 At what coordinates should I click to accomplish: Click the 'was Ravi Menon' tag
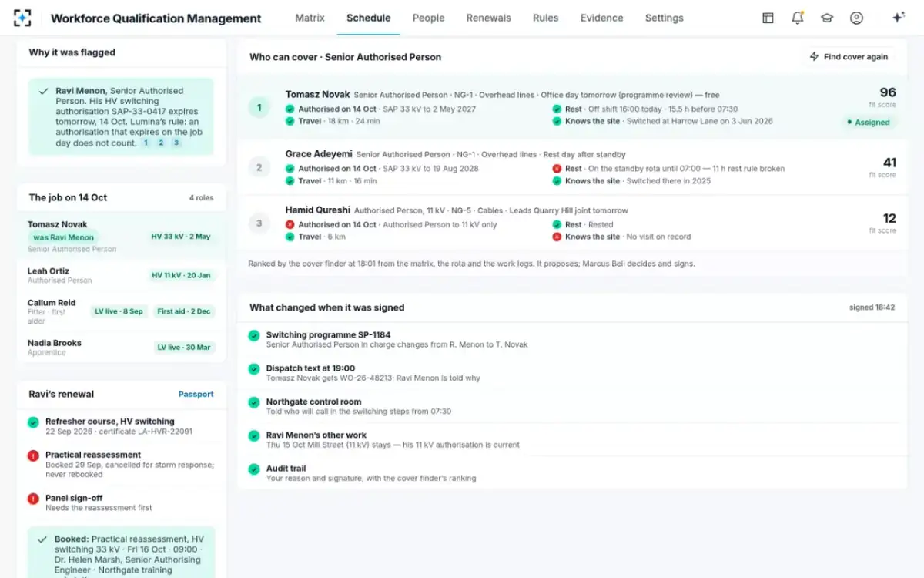pyautogui.click(x=63, y=237)
